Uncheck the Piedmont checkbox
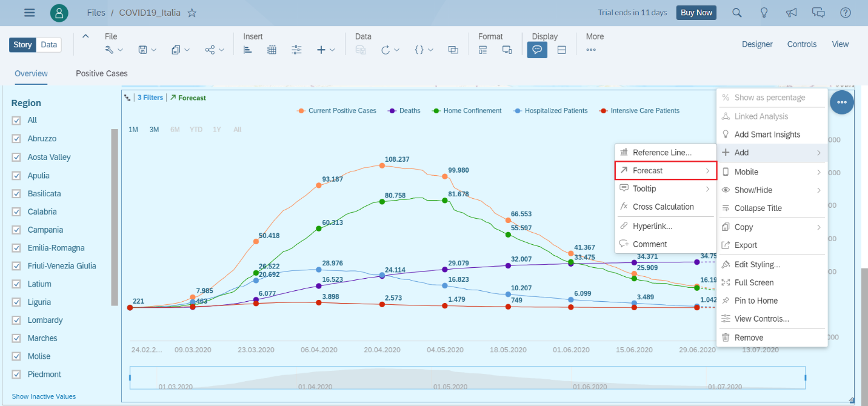This screenshot has width=868, height=406. click(x=16, y=374)
